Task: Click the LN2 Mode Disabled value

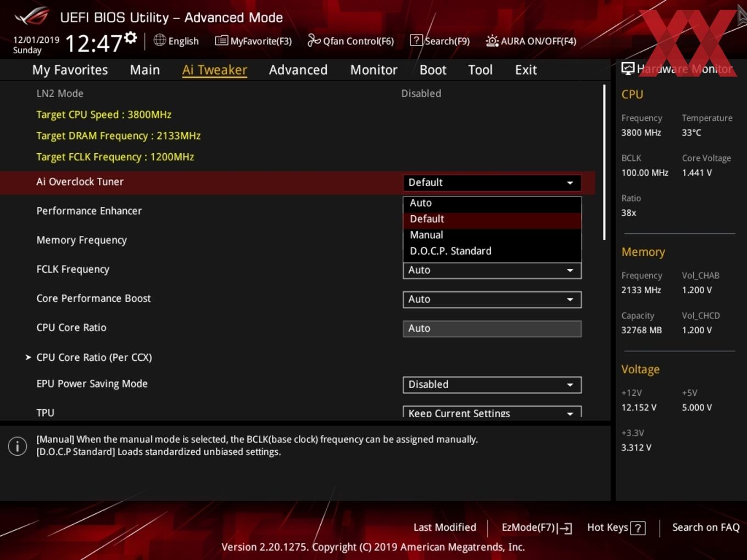Action: [x=421, y=93]
